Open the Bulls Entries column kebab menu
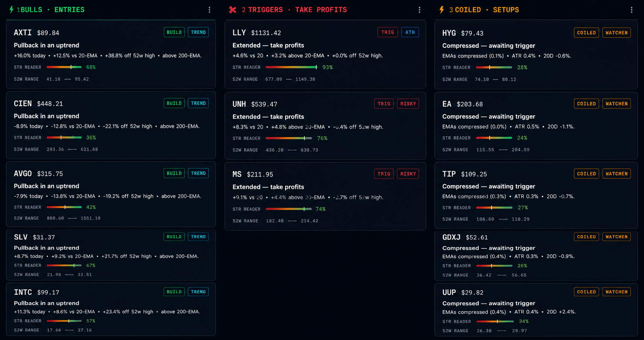This screenshot has height=340, width=644. (209, 10)
